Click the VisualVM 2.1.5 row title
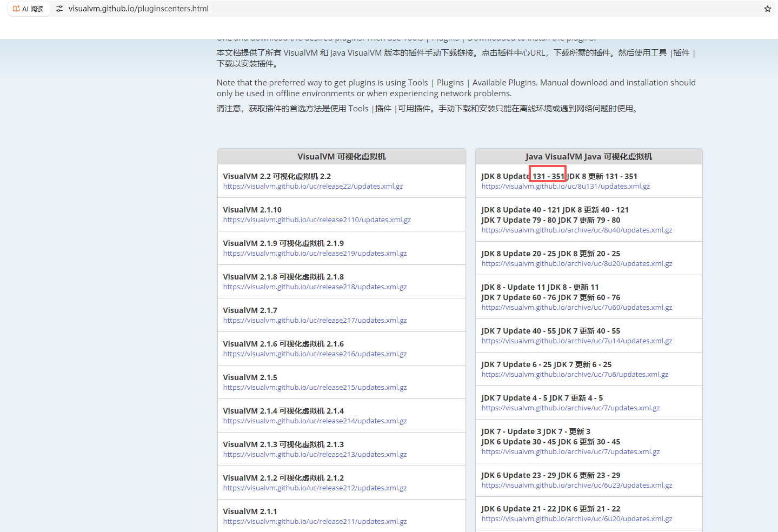778x532 pixels. pyautogui.click(x=250, y=377)
